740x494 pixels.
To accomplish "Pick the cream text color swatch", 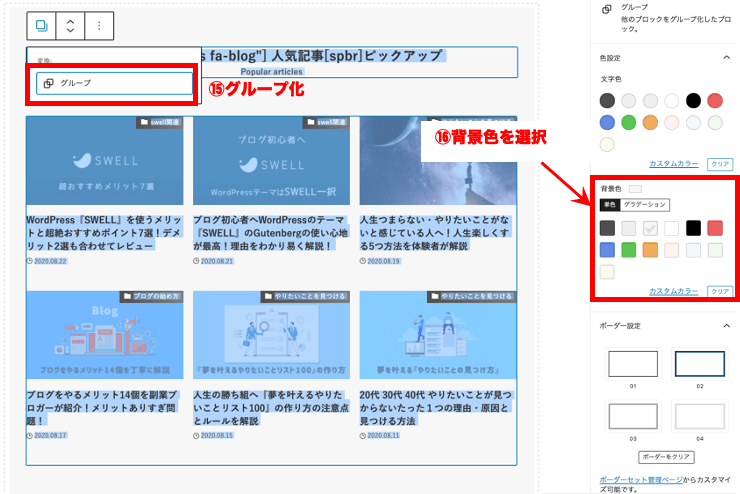I will 607,144.
